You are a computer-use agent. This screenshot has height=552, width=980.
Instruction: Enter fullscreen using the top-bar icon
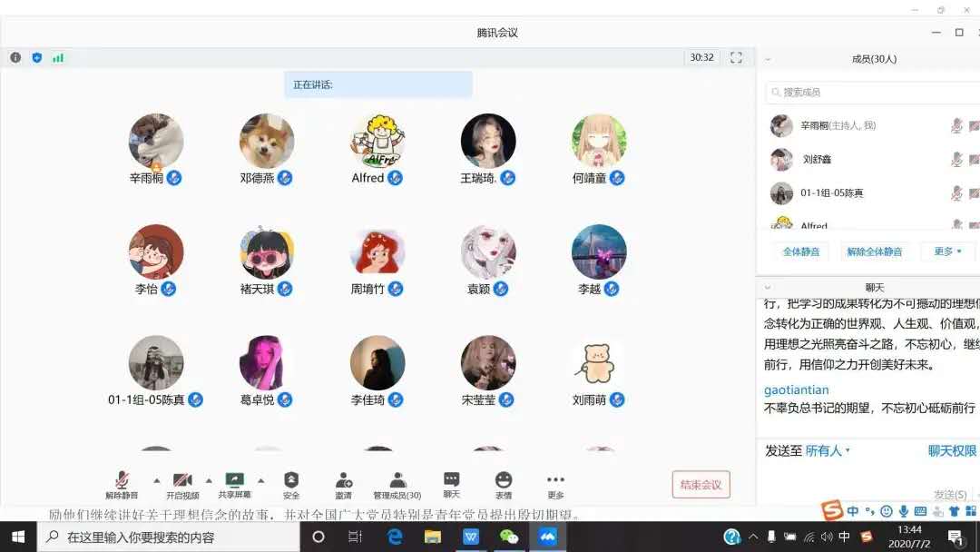coord(736,57)
